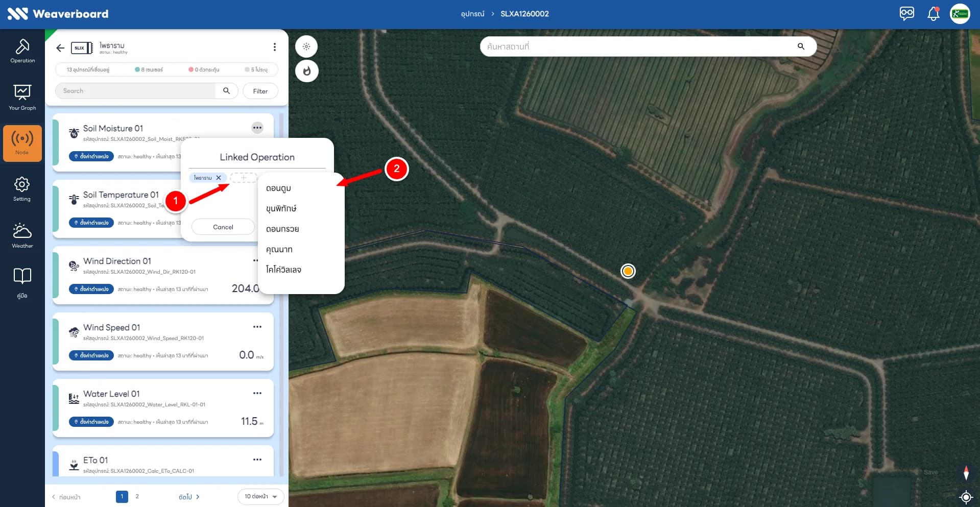Open the notifications bell
Viewport: 980px width, 507px height.
coord(934,14)
